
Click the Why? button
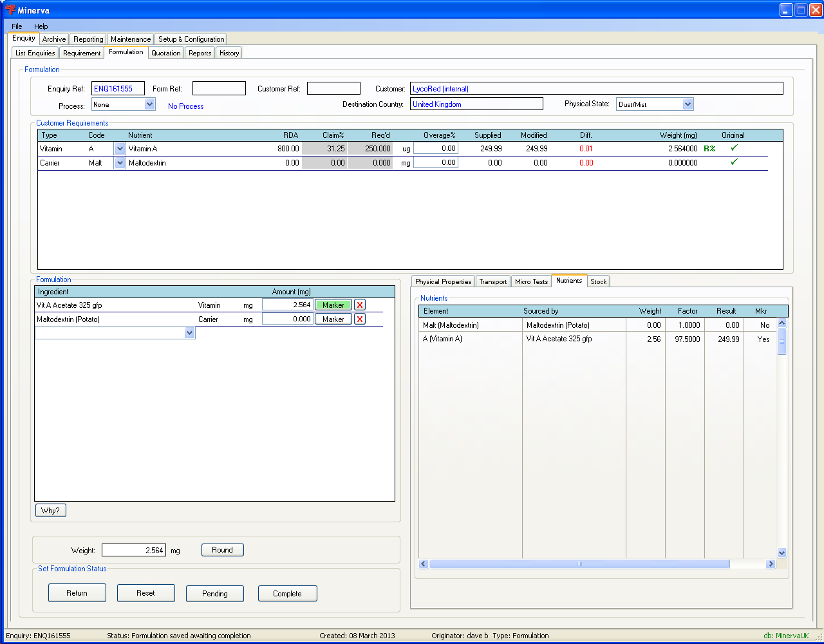tap(50, 511)
